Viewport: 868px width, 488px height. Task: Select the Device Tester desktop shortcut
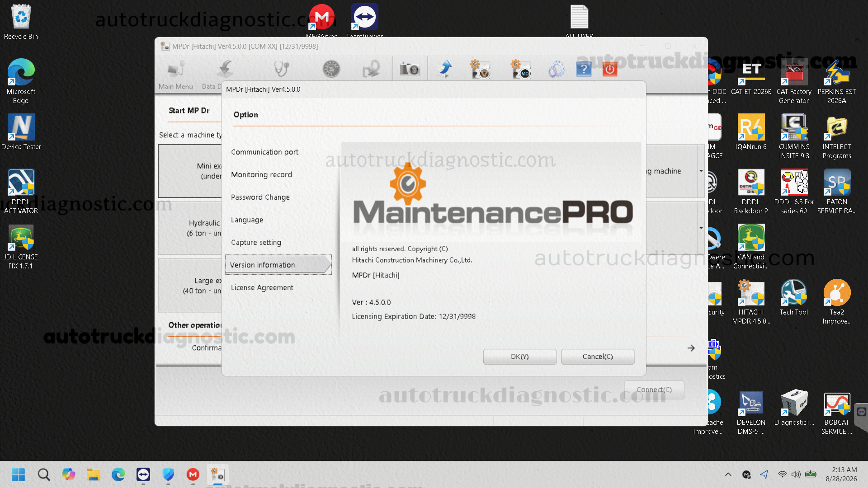21,132
